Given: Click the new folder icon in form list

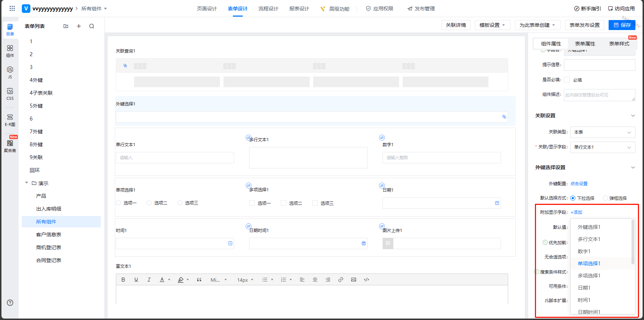Looking at the screenshot, I should [66, 26].
